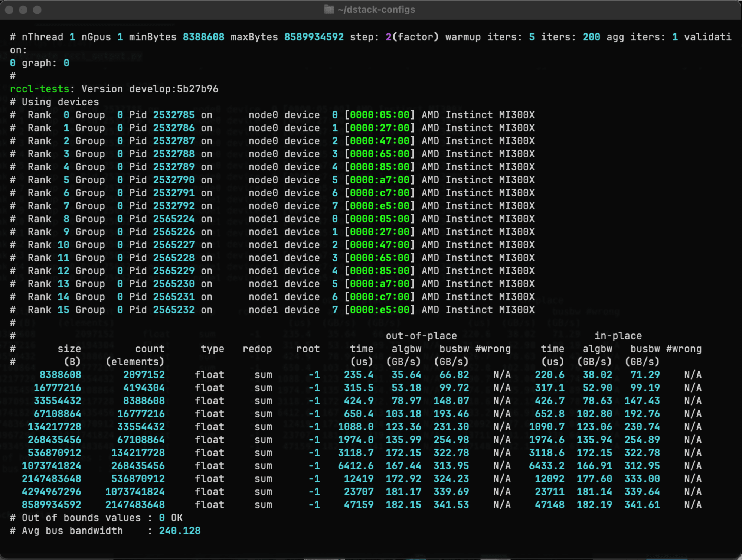Viewport: 742px width, 560px height.
Task: Click count value 2147483648 in last row
Action: [135, 505]
